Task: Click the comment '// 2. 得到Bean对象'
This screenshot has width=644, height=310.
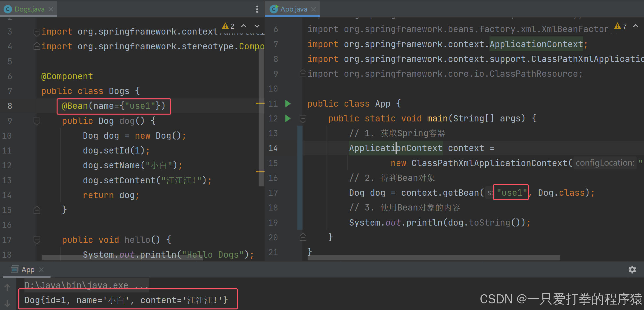Action: (392, 178)
